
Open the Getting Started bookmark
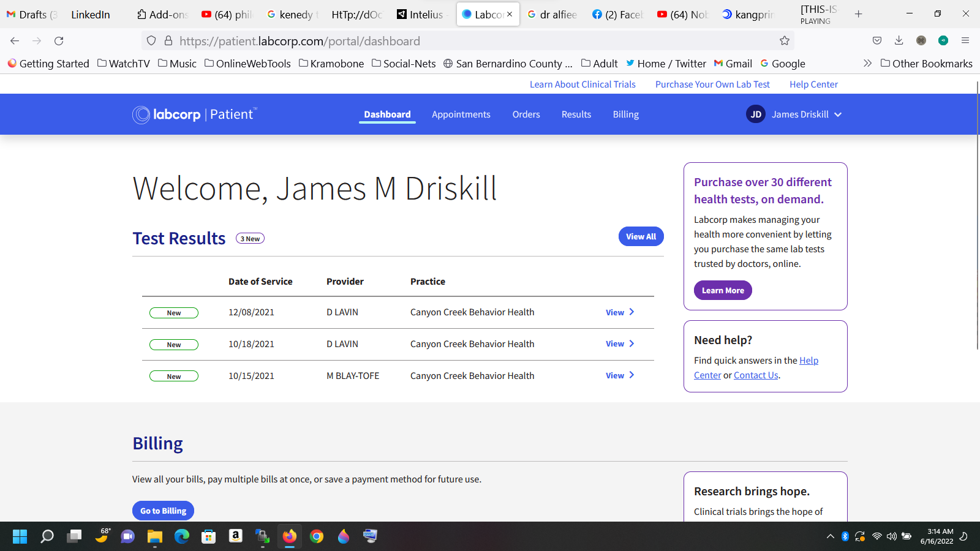(x=48, y=64)
